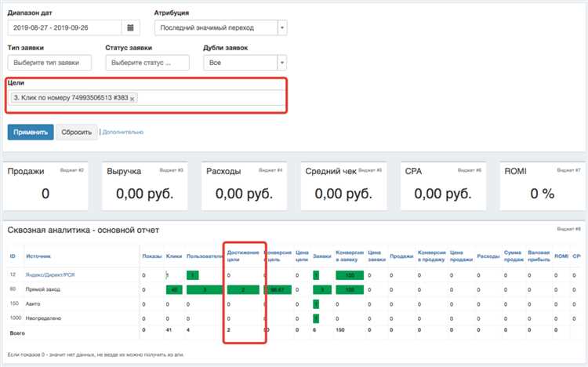Screen dimensions: 588x367
Task: Sort by Цена заявки column header
Action: [376, 256]
